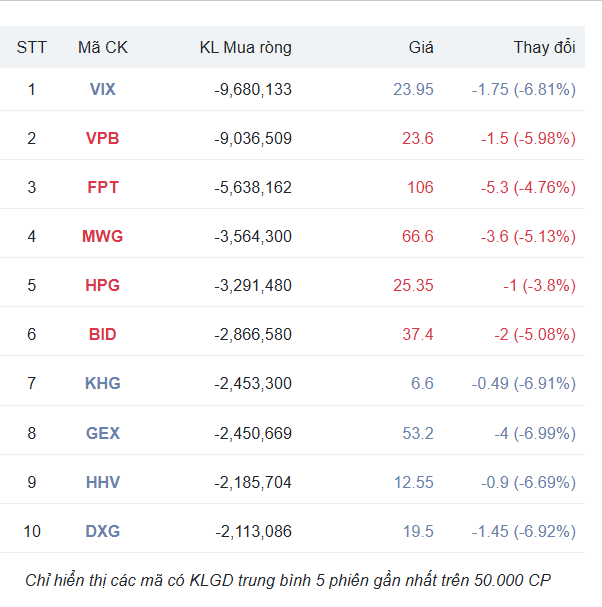Click MWG price 66.6

pyautogui.click(x=417, y=237)
